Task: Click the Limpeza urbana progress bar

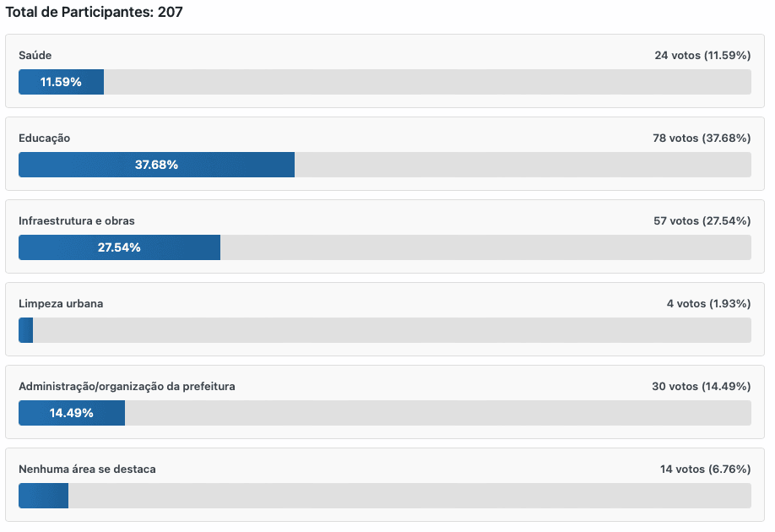Action: pos(26,330)
